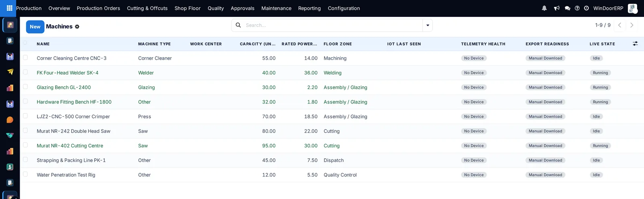Sort by the Live State column header
644x199 pixels.
click(602, 44)
